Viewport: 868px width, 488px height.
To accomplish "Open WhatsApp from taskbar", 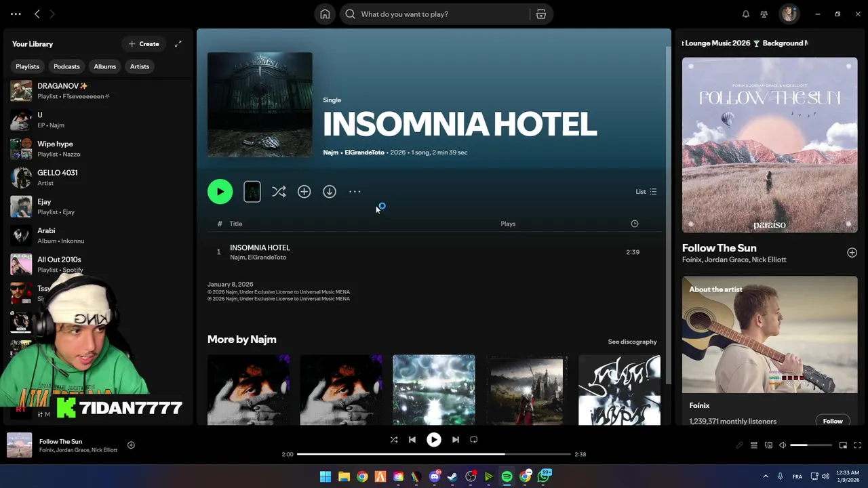I will pyautogui.click(x=544, y=477).
